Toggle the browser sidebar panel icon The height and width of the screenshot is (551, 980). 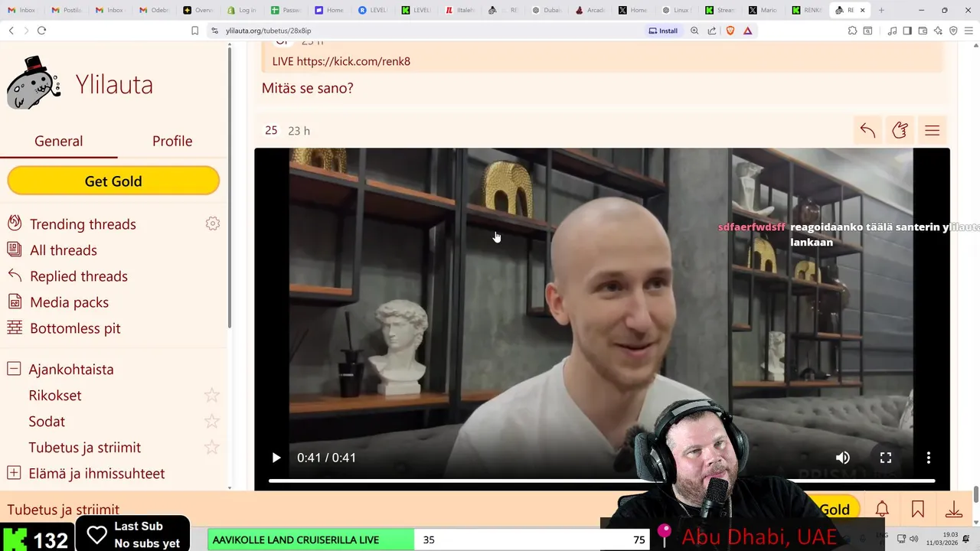coord(907,31)
